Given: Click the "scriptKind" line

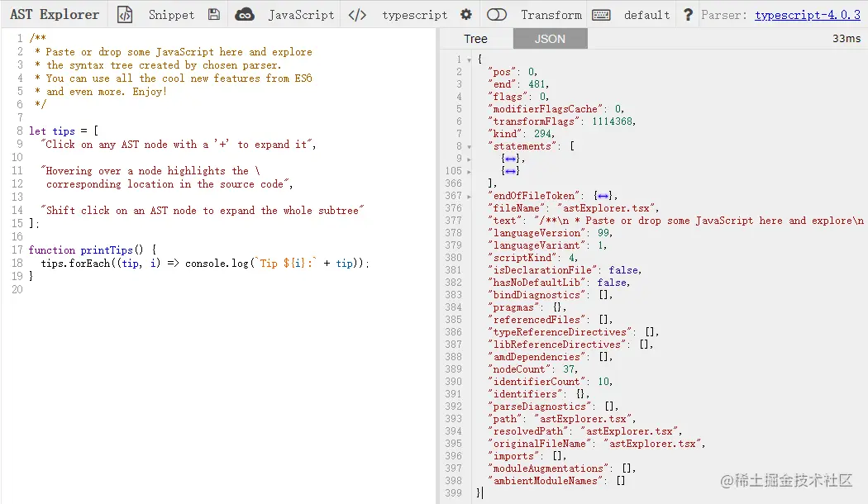Looking at the screenshot, I should pos(532,257).
